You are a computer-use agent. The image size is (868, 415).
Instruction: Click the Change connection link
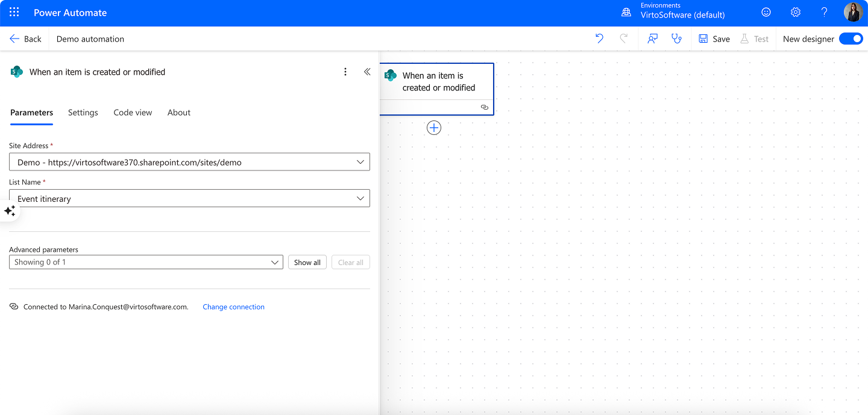pyautogui.click(x=233, y=307)
